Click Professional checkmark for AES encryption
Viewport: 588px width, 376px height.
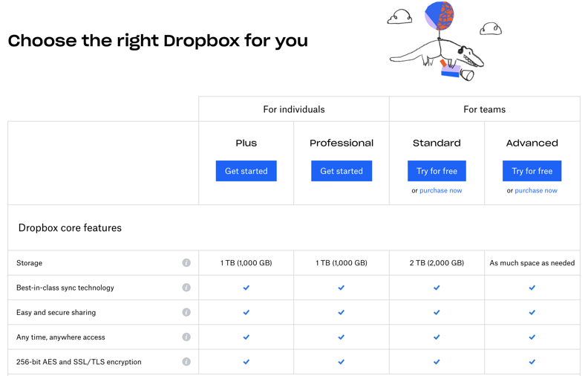[342, 362]
